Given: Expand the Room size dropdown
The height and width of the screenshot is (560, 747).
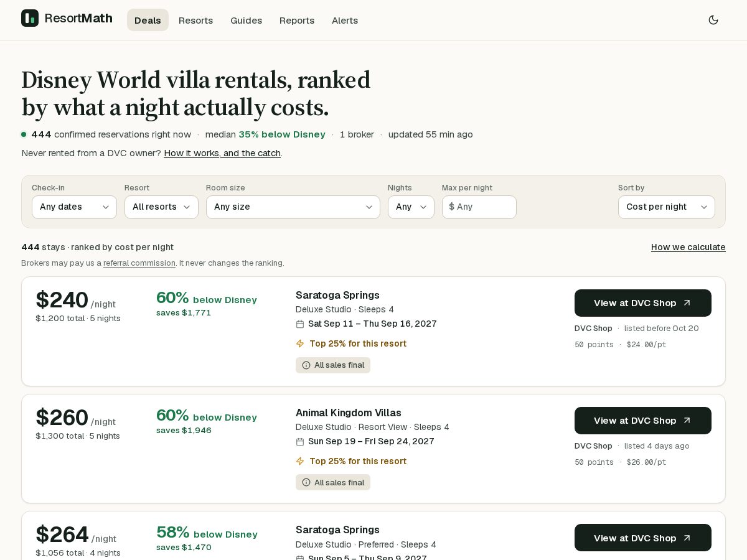Looking at the screenshot, I should click(x=293, y=207).
